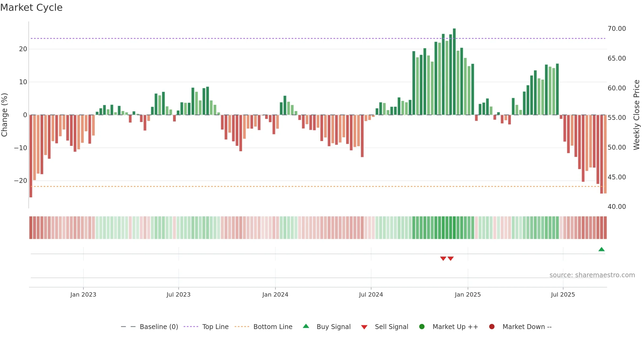644x362 pixels.
Task: Click the first deep red bar at chart start
Action: point(31,156)
